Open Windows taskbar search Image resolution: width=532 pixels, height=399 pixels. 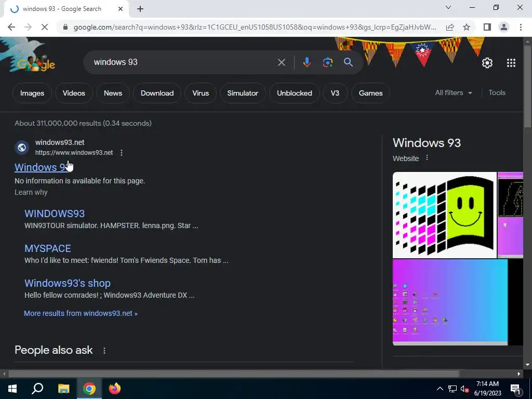(37, 389)
